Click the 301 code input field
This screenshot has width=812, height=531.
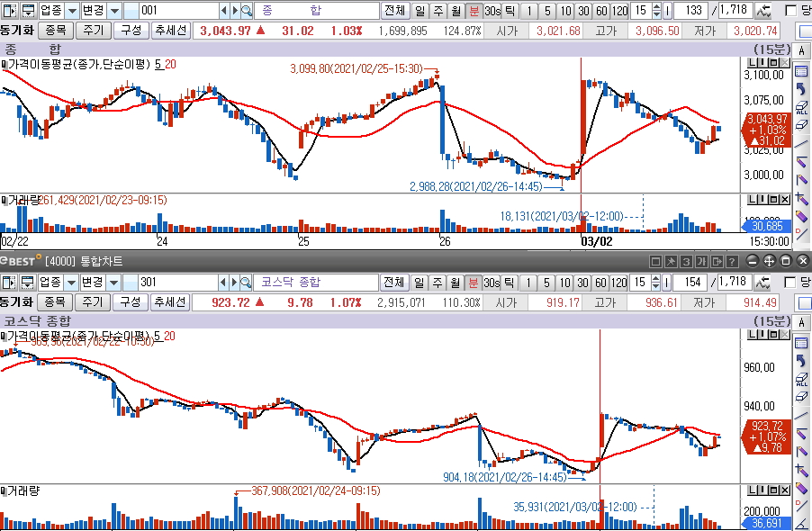pos(177,282)
